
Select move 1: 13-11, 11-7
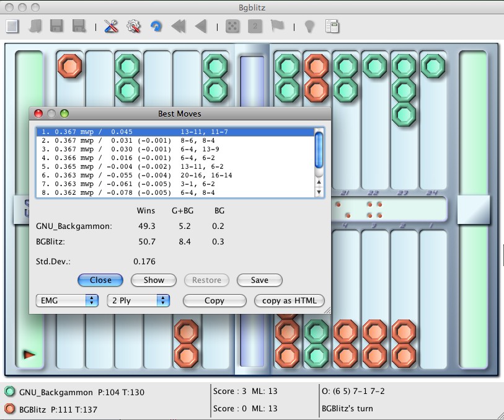(x=175, y=132)
